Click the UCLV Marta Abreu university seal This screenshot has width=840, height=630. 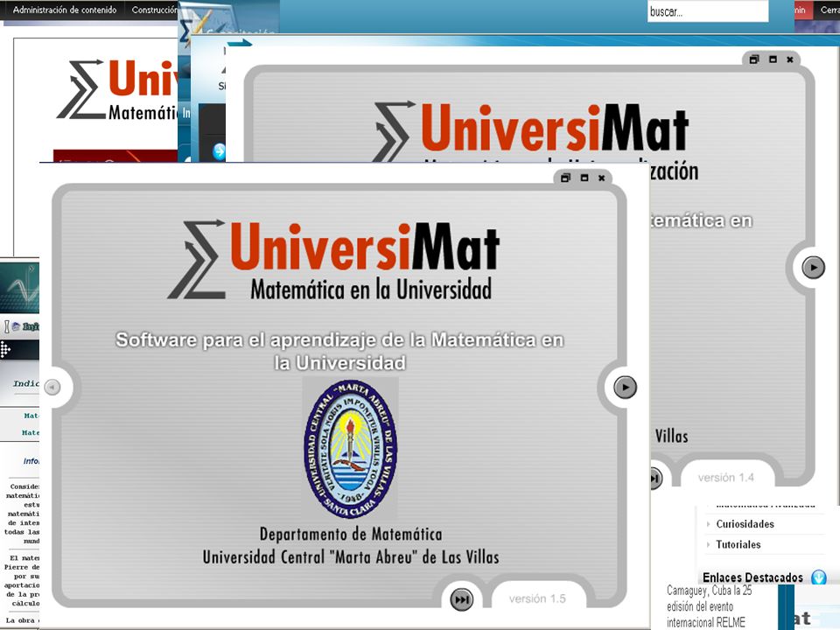351,449
